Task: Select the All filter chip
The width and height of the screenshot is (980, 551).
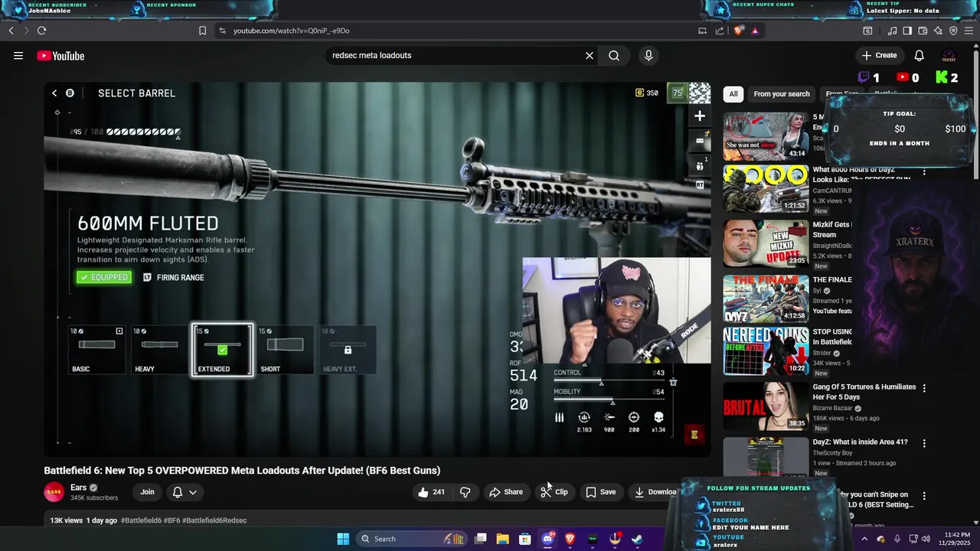Action: click(733, 94)
